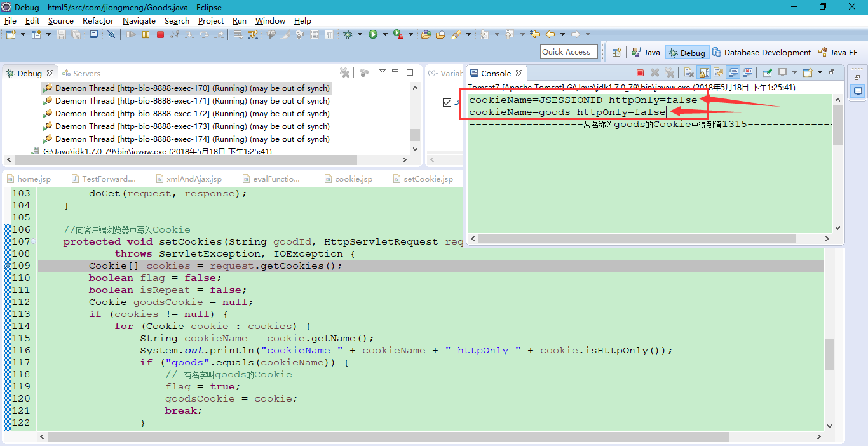Toggle show console when standard out changes
The width and height of the screenshot is (868, 446).
coord(734,72)
